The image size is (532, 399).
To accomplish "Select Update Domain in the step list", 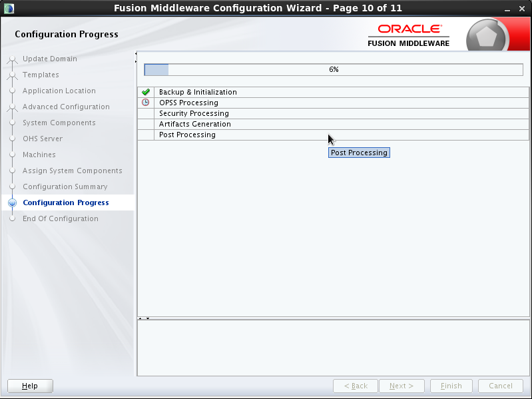I will click(50, 59).
